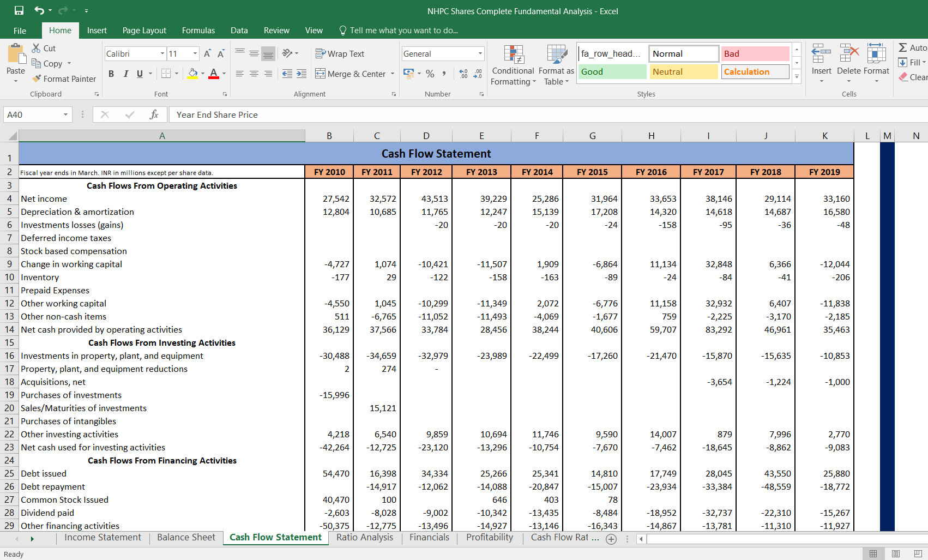928x560 pixels.
Task: Open the General number format dropdown
Action: [x=480, y=53]
